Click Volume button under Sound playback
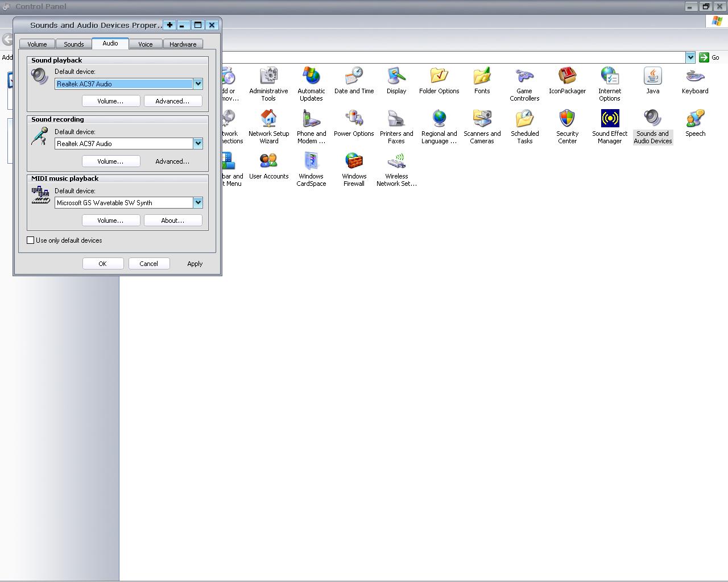Viewport: 728px width, 582px height. pos(111,101)
